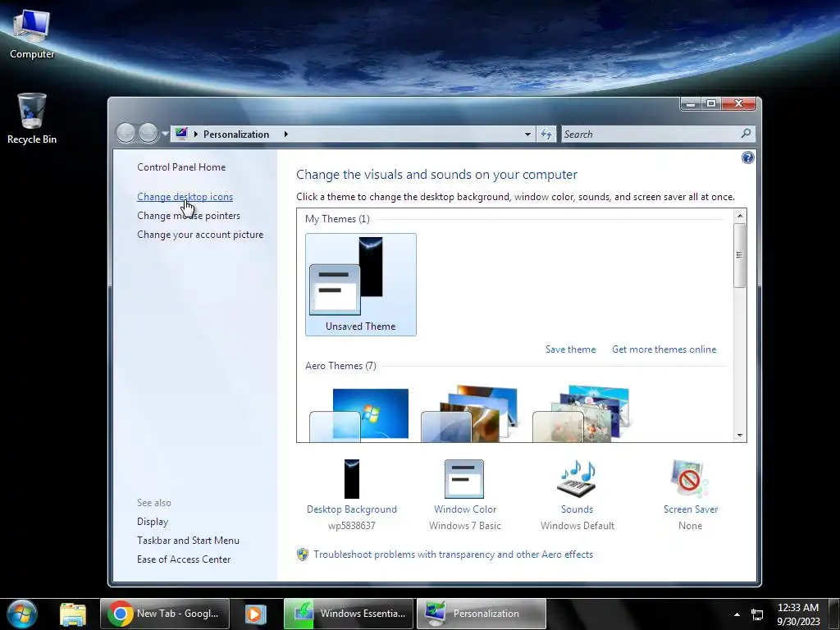Expand the arrow before Personalization breadcrumb
Viewport: 840px width, 630px height.
point(195,134)
